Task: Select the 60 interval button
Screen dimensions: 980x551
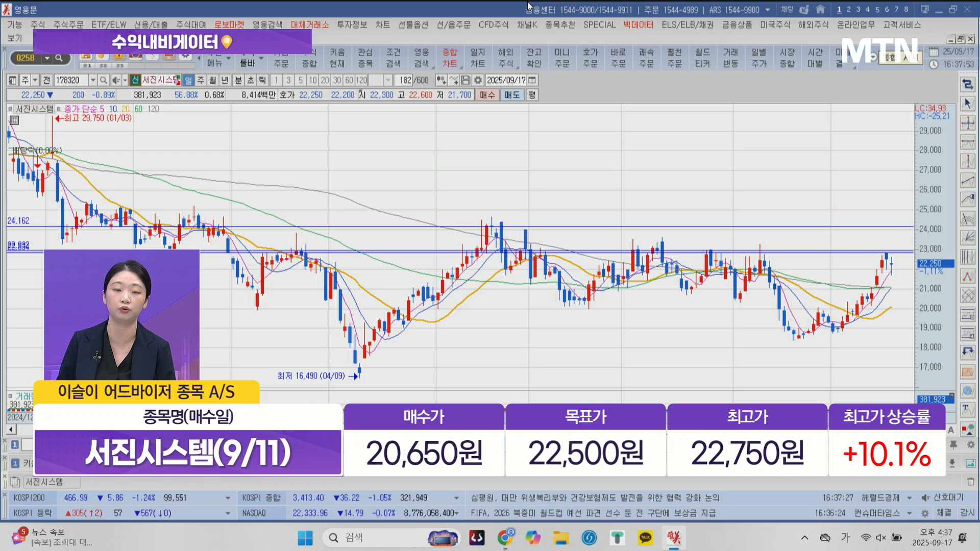Action: (x=349, y=80)
